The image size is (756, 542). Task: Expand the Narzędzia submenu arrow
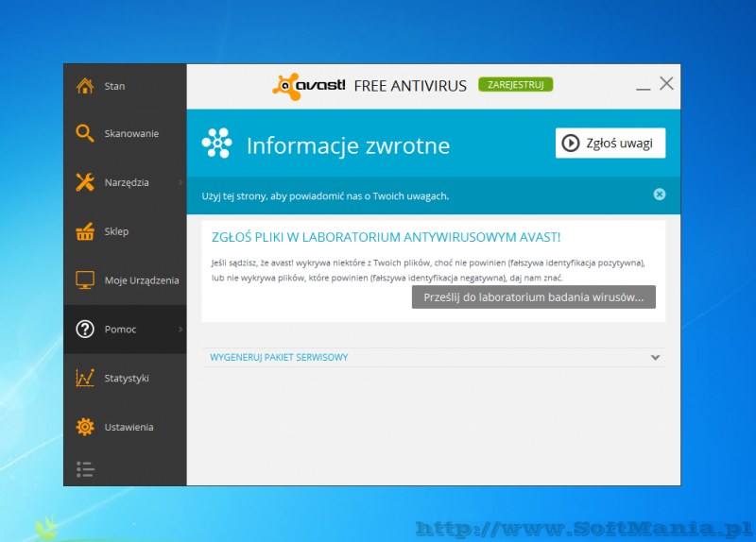(180, 182)
